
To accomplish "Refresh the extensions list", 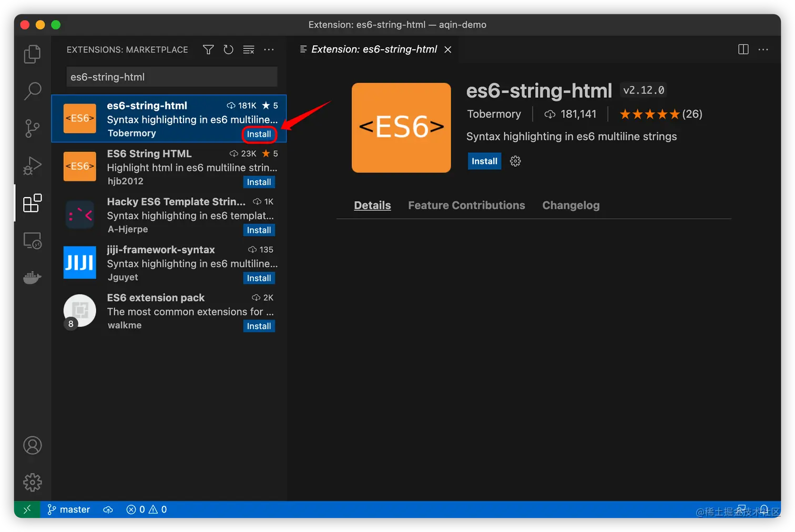I will pos(228,49).
